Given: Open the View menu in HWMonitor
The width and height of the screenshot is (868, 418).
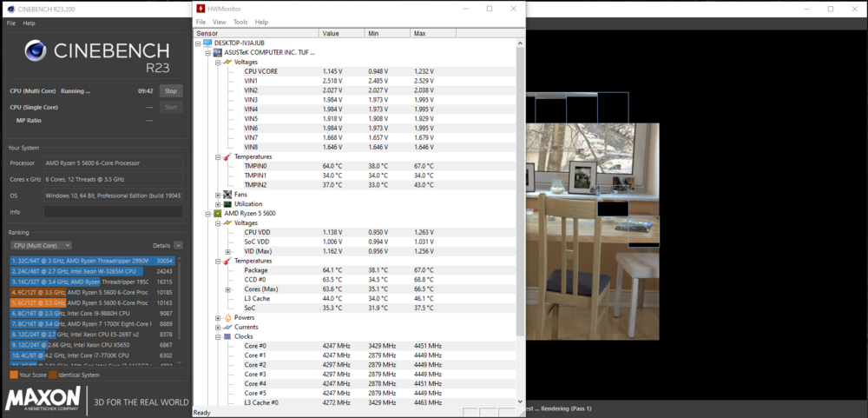Looking at the screenshot, I should [219, 22].
